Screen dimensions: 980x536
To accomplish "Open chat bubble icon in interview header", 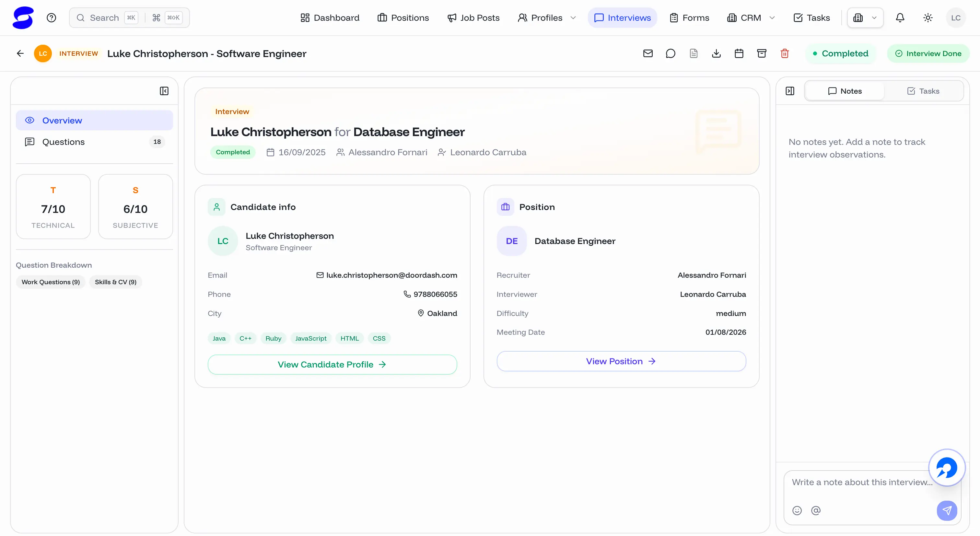I will (670, 54).
